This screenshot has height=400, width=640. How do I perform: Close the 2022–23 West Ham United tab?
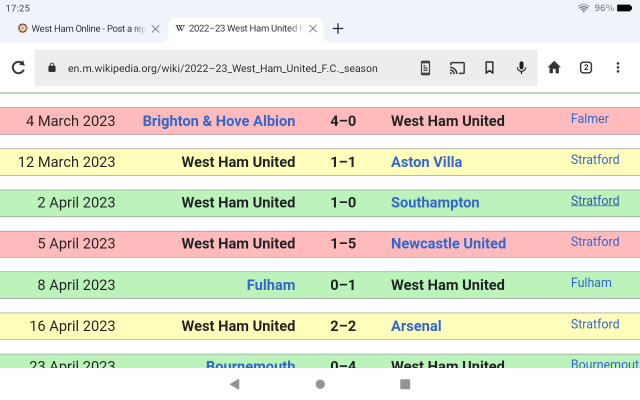(x=313, y=28)
